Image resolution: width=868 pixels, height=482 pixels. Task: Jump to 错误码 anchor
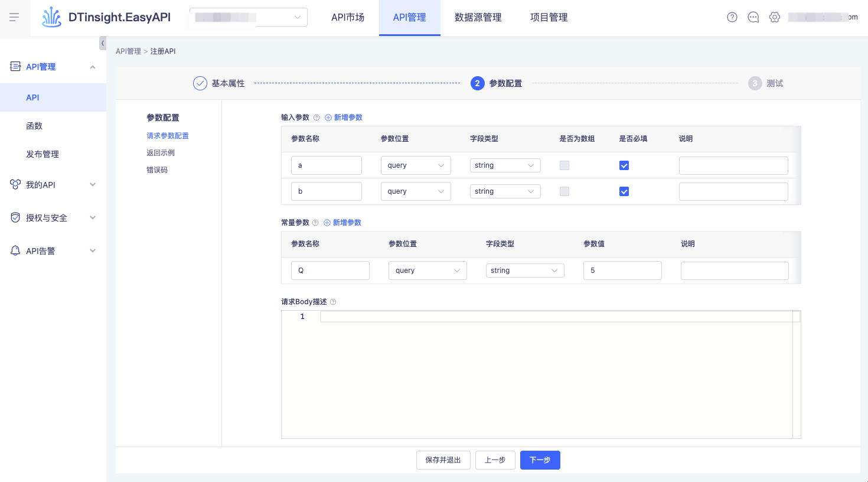tap(157, 170)
